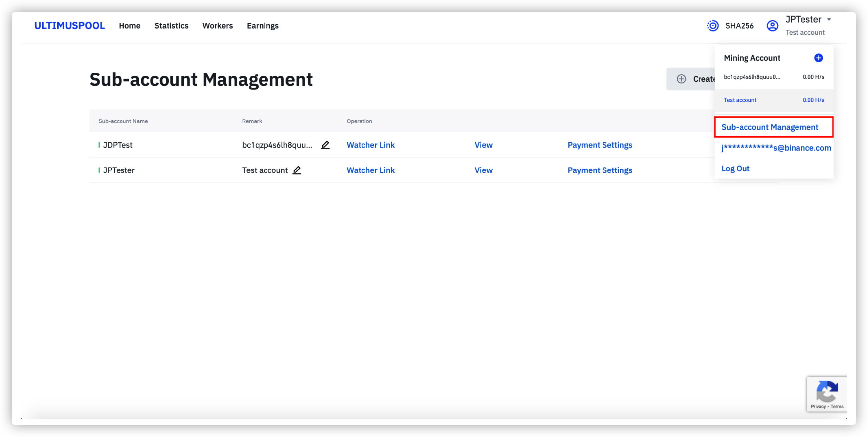Screen dimensions: 868x437
Task: Click the 0.00 H/s value for bc1qzp4s6lh8quuu0
Action: (x=813, y=77)
